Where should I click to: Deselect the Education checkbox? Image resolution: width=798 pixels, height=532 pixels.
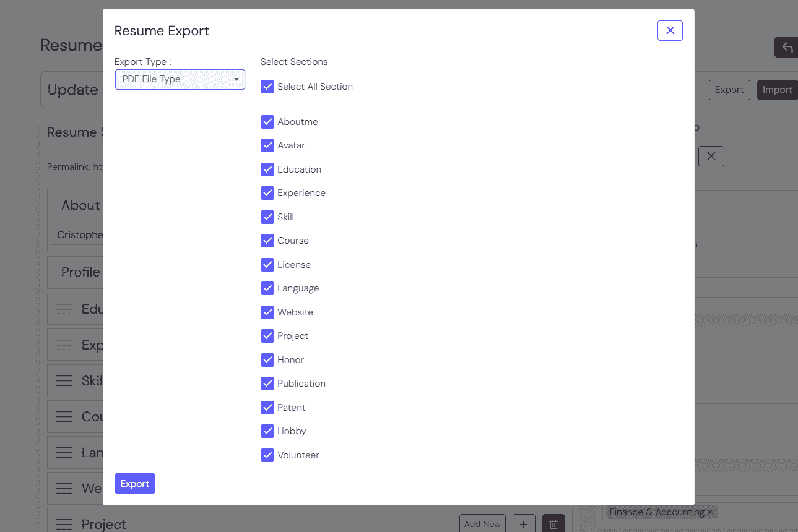tap(267, 169)
